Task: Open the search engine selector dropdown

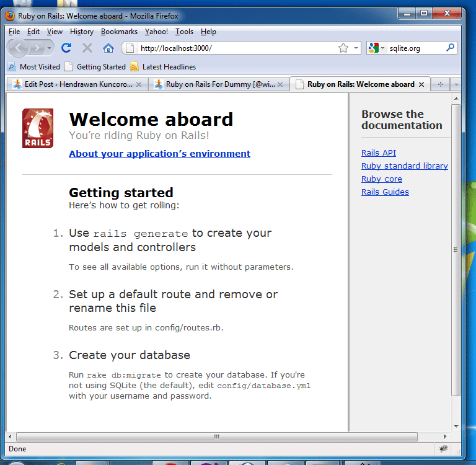Action: click(383, 48)
